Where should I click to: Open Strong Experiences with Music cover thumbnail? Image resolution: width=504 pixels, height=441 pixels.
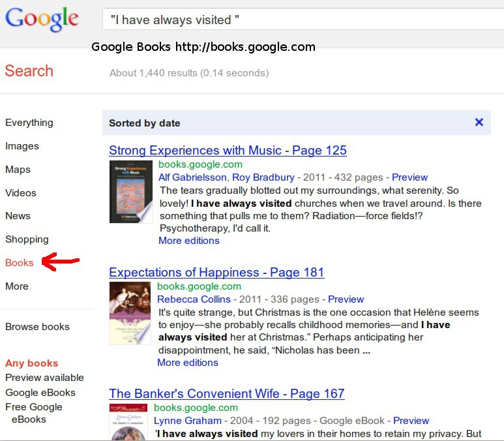point(131,192)
